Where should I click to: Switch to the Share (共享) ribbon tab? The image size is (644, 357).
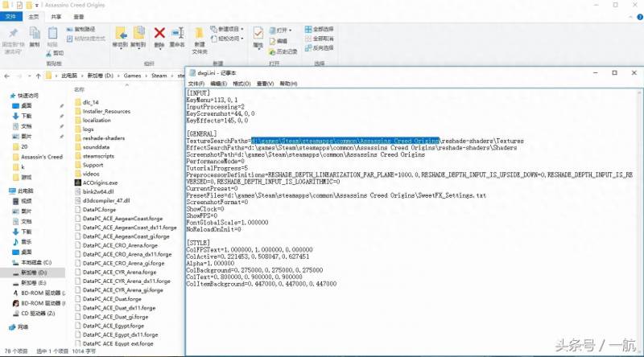56,17
